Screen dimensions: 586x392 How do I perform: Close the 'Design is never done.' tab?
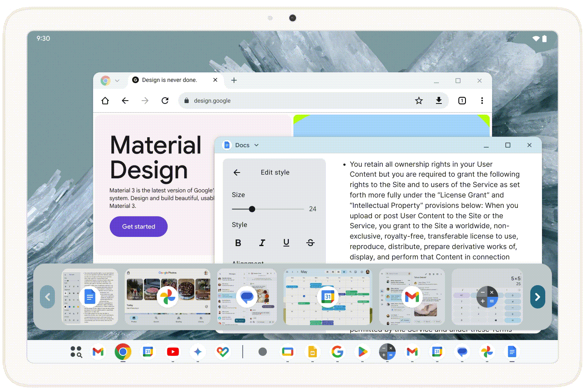point(215,80)
